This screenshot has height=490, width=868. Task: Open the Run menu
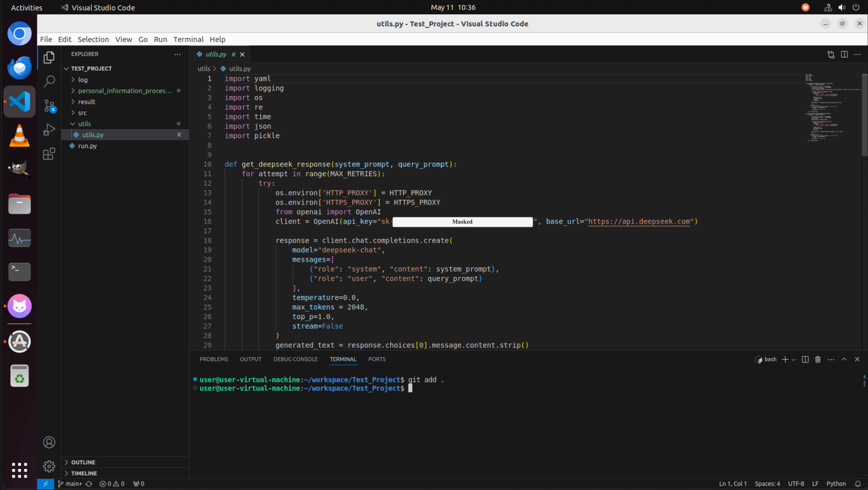(161, 40)
